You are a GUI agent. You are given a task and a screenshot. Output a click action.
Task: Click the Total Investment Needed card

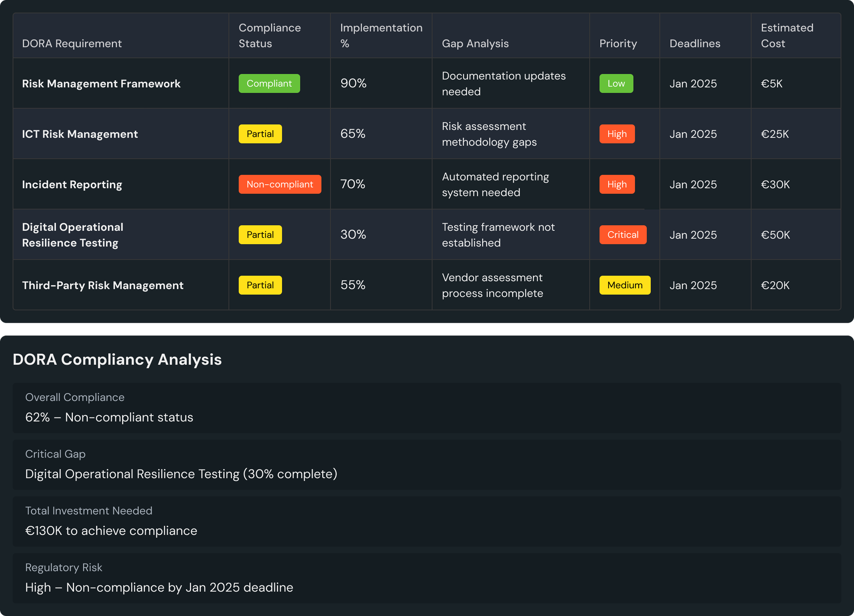(427, 522)
